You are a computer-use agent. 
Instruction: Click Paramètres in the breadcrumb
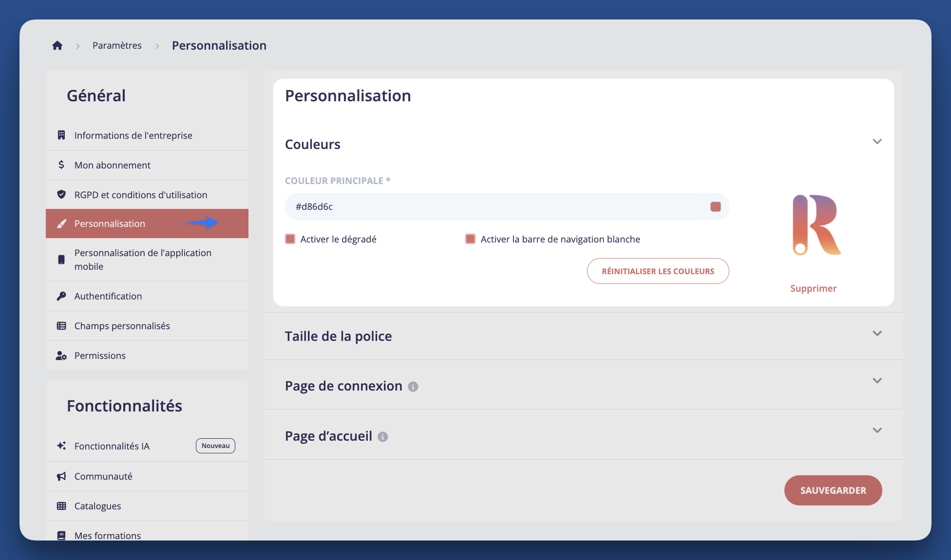click(117, 45)
